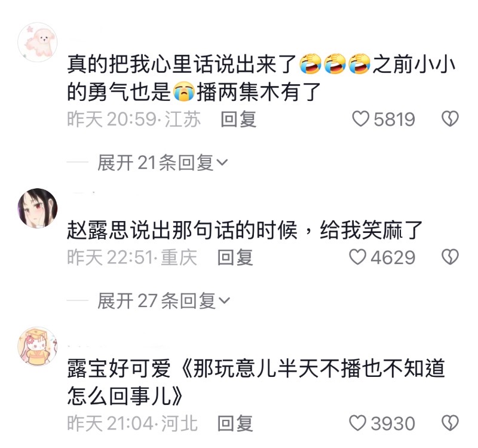The image size is (478, 448).
Task: Dislike the 露宝好可爱 comment
Action: coord(450,424)
